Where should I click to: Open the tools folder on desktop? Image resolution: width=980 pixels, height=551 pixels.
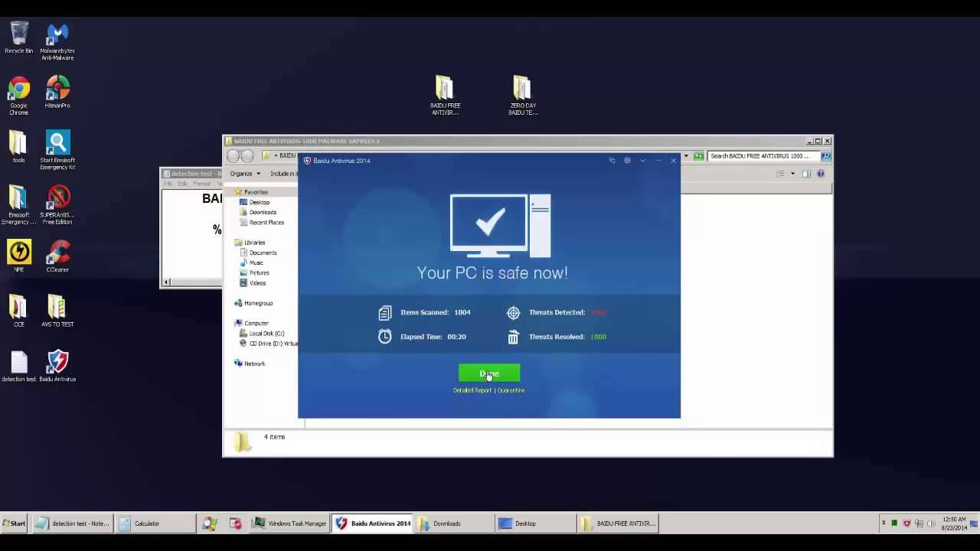click(x=19, y=147)
